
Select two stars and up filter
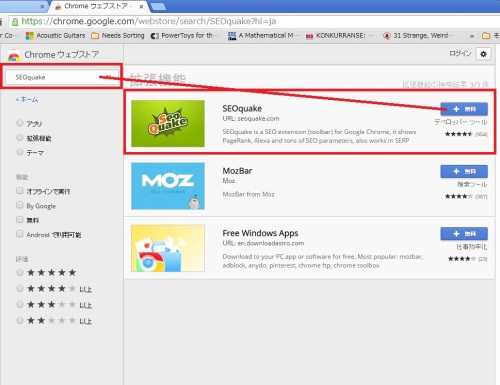point(20,320)
